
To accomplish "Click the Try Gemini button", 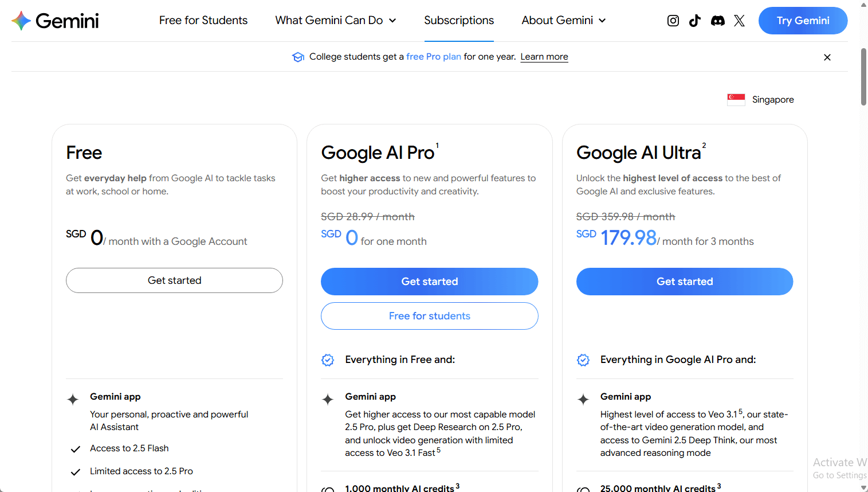I will click(803, 20).
